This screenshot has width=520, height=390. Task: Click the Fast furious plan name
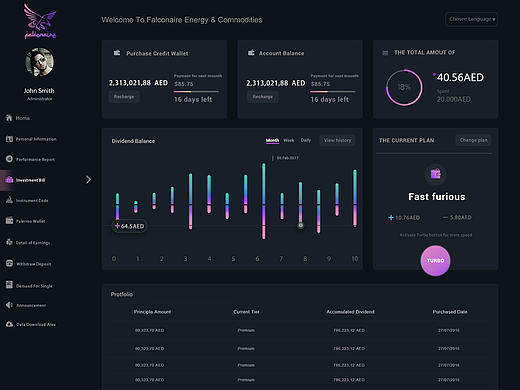[437, 197]
